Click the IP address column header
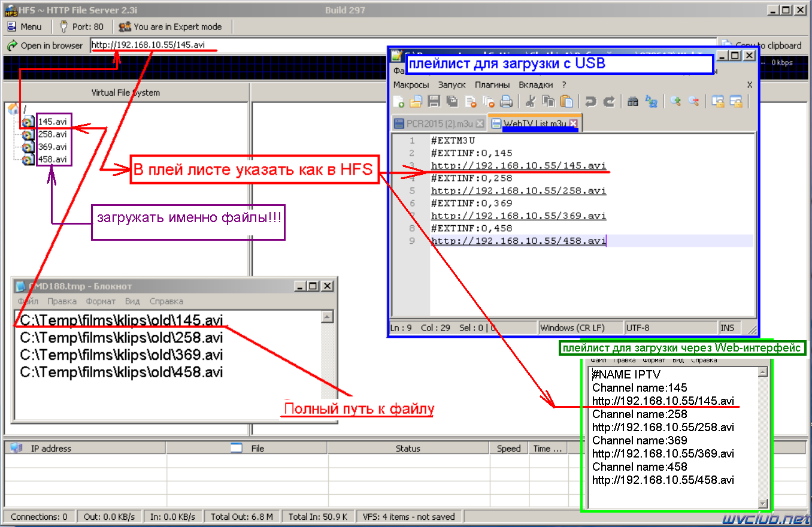812x527 pixels. coord(86,449)
